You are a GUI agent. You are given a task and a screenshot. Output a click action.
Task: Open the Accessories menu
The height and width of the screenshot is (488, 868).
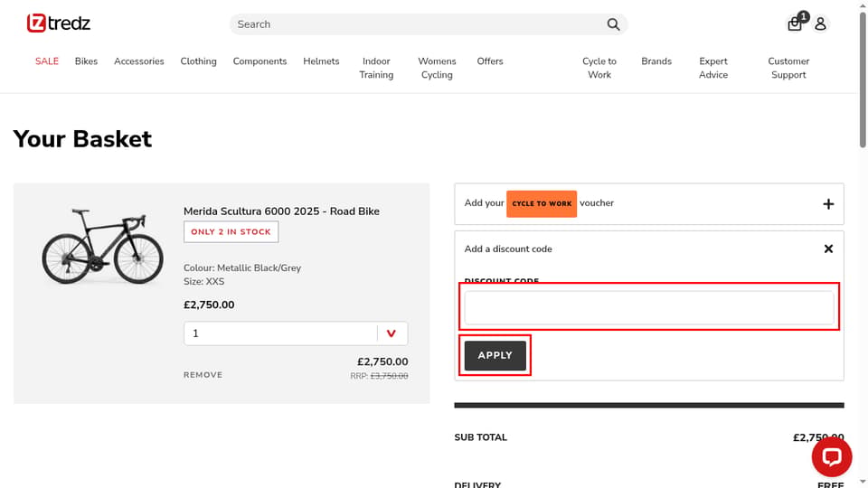tap(139, 61)
